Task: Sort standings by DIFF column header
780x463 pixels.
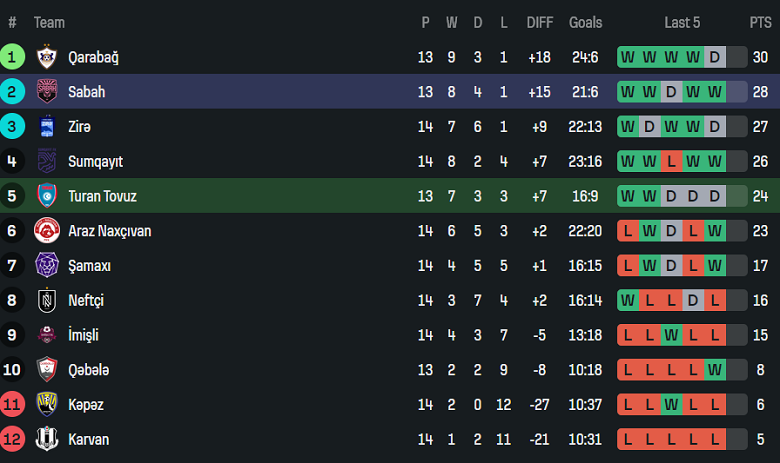Action: click(x=540, y=22)
